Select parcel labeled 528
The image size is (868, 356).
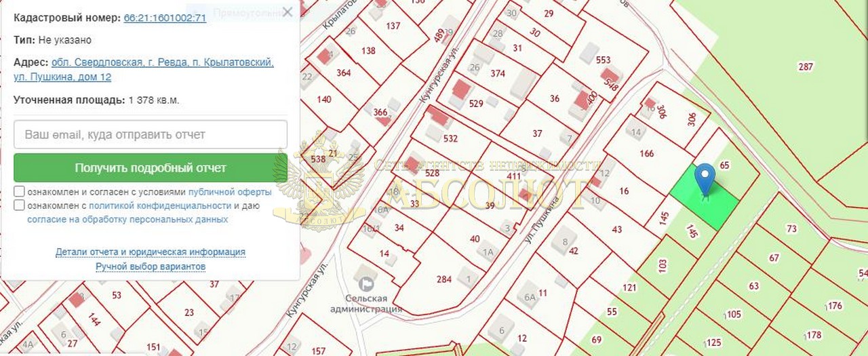click(x=432, y=173)
